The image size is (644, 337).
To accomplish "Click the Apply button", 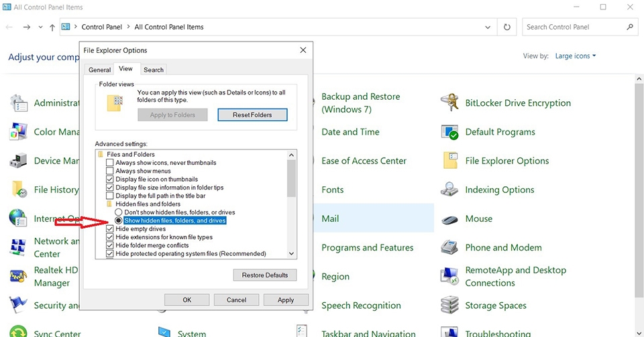I will pyautogui.click(x=286, y=299).
